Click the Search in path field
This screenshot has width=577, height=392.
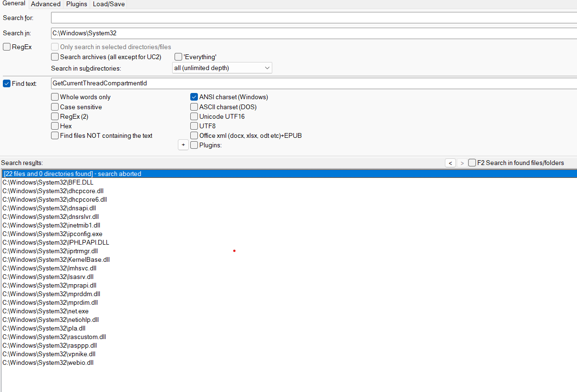tap(313, 33)
